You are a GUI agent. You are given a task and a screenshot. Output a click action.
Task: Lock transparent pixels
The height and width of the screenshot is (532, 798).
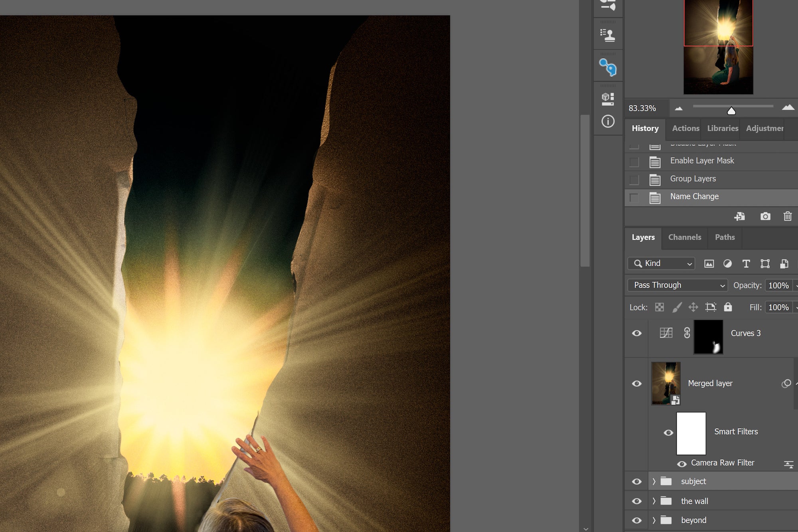660,307
